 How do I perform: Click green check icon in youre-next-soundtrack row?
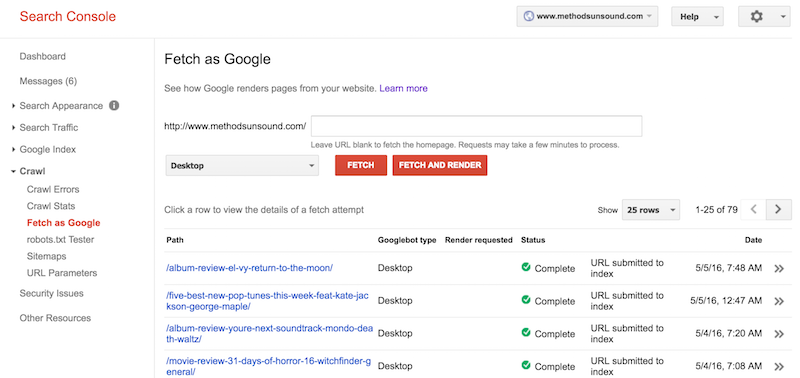tap(526, 333)
